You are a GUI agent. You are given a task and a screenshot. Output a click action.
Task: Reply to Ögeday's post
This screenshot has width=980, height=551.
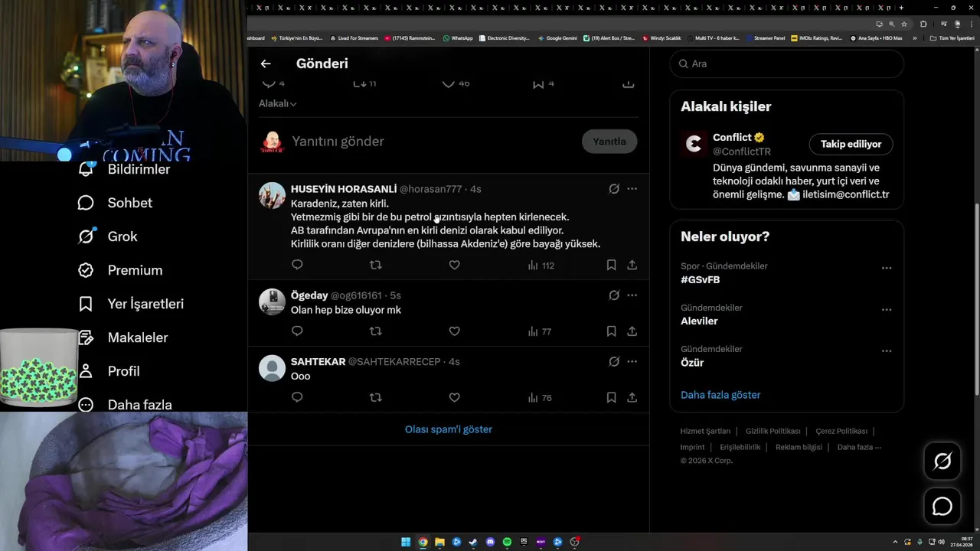pos(298,331)
